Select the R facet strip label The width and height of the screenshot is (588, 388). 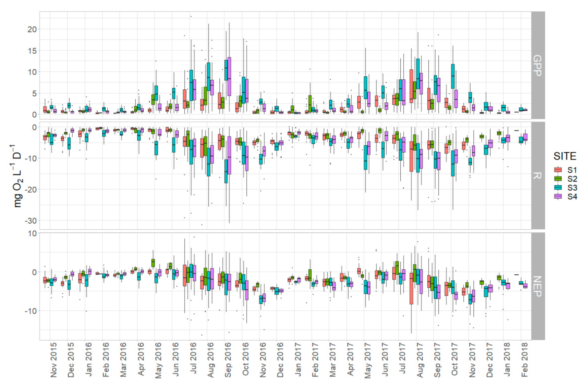[x=538, y=175]
